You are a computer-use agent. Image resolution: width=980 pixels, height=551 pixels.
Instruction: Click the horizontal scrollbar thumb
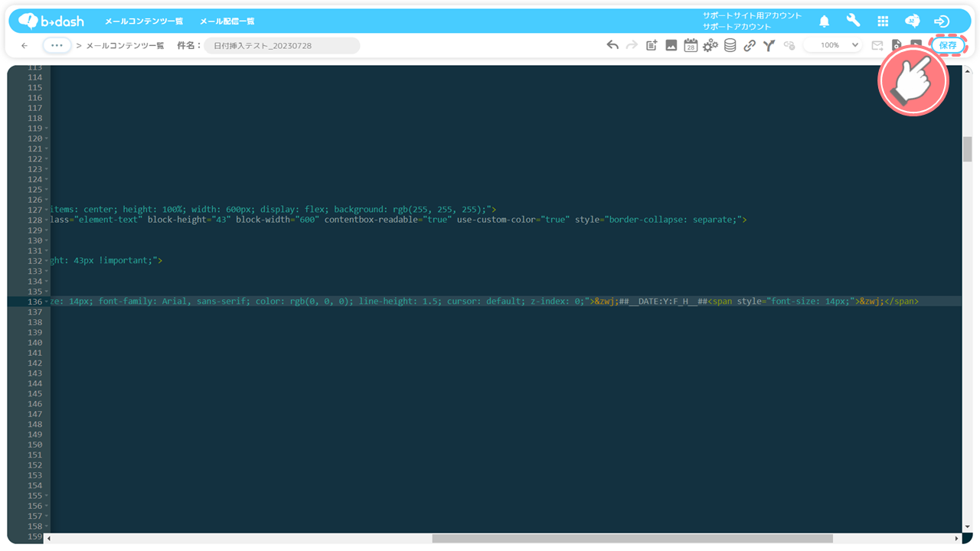[632, 539]
